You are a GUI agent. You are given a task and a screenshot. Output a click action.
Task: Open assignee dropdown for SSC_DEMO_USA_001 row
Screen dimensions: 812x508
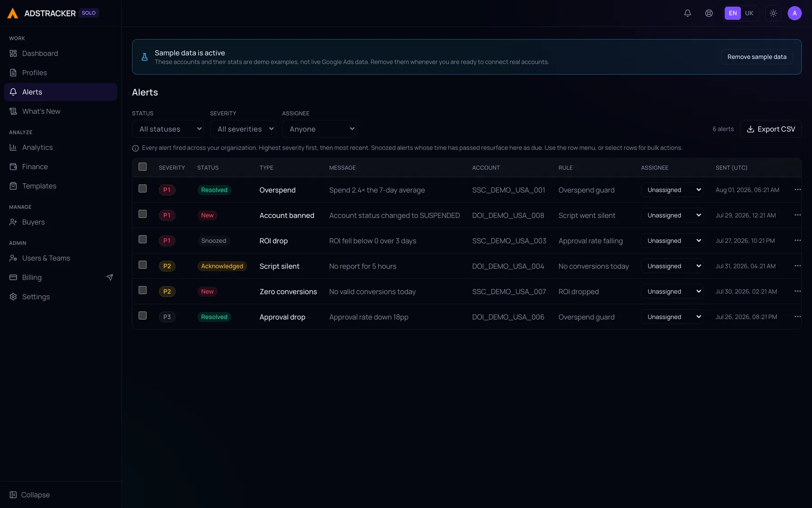click(672, 190)
